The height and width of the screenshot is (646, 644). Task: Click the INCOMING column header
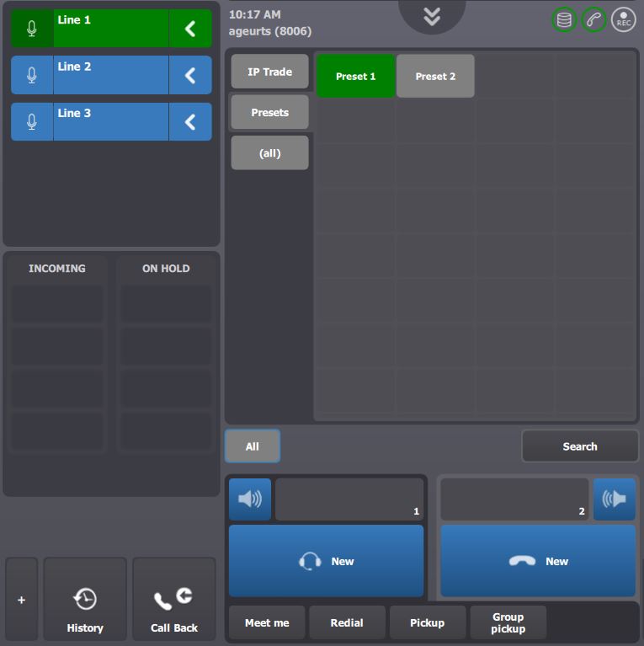(57, 268)
